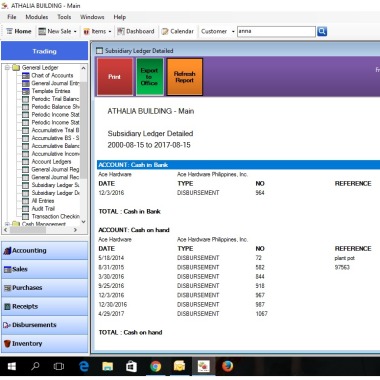Click the General Journal Register item icon
The image size is (380, 380).
point(26,169)
